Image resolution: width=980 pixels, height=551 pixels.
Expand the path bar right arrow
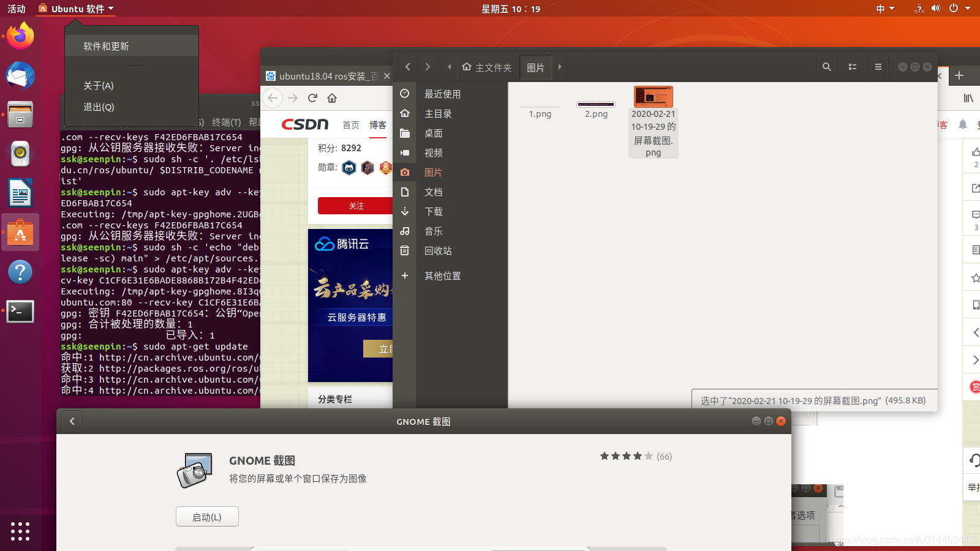coord(559,67)
